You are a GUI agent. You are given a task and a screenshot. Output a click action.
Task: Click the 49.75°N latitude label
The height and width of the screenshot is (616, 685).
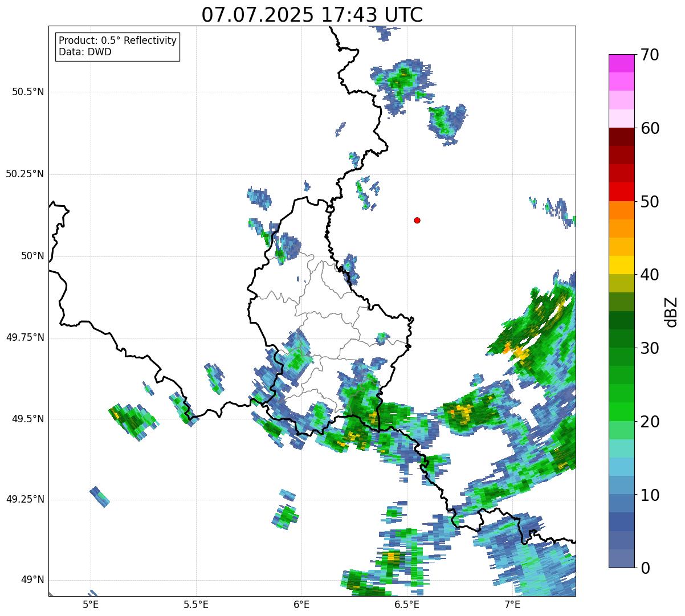click(25, 337)
